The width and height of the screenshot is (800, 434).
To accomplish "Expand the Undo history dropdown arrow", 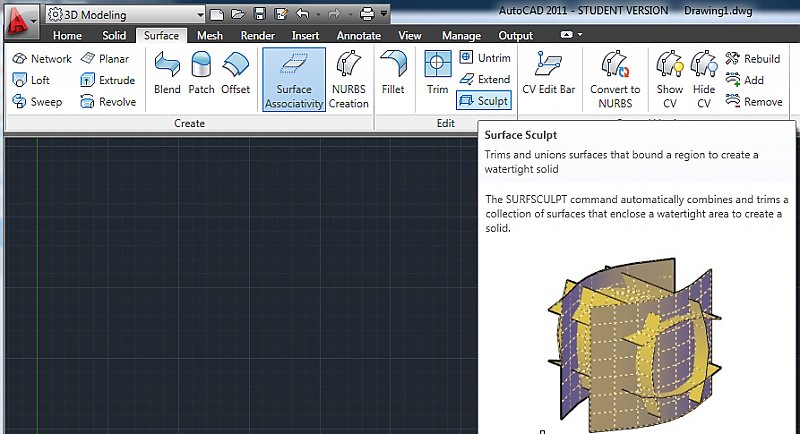I will click(318, 15).
